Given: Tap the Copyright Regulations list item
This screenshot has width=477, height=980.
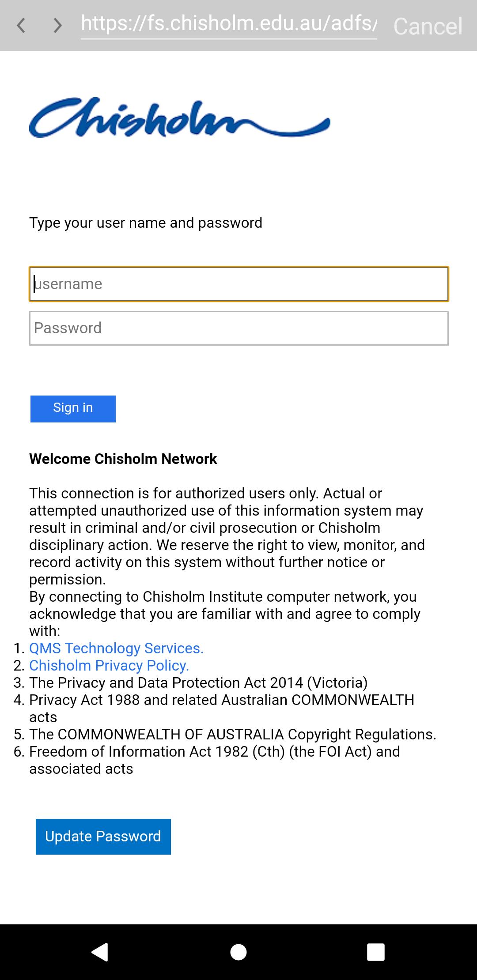Looking at the screenshot, I should coord(232,734).
